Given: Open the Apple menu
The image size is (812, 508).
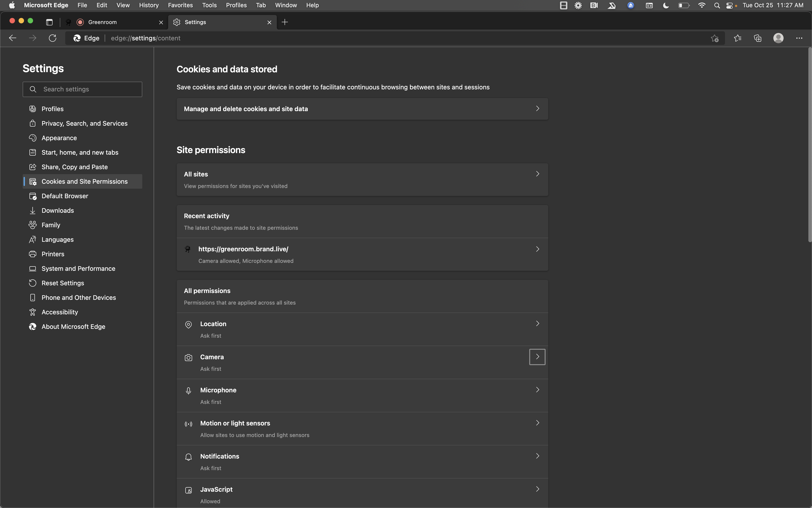Looking at the screenshot, I should click(x=12, y=5).
